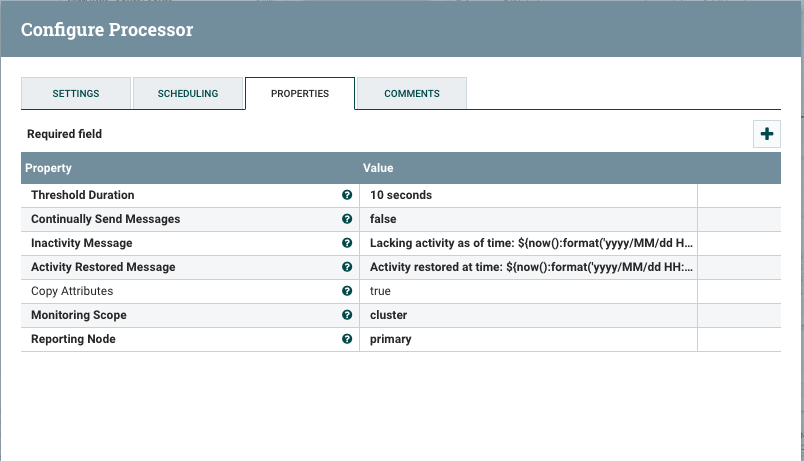
Task: Open help icon for Threshold Duration
Action: [347, 195]
